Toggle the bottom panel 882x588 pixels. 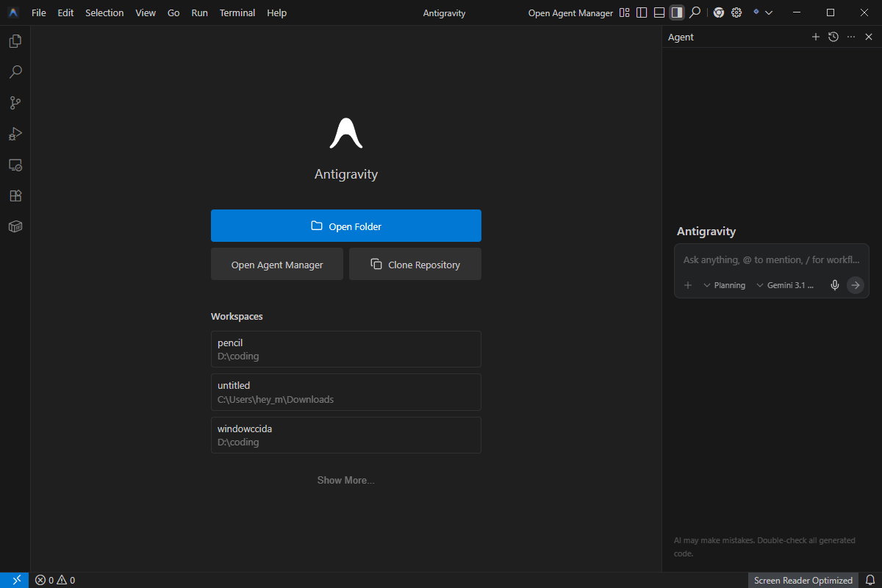pyautogui.click(x=659, y=12)
